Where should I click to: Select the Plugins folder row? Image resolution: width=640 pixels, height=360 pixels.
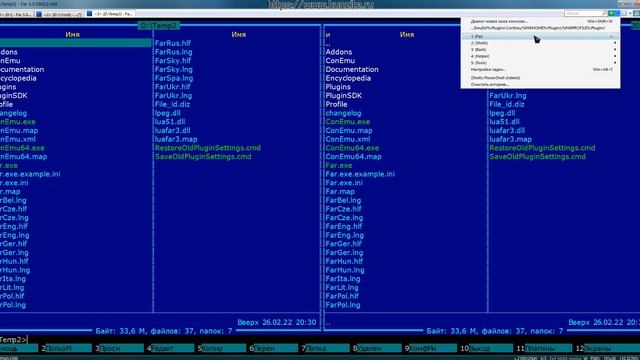point(338,87)
